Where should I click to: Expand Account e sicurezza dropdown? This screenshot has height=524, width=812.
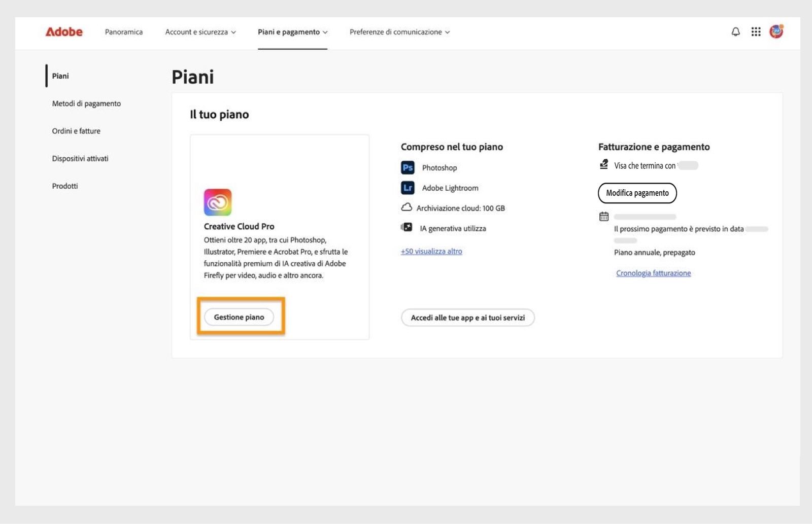(200, 32)
